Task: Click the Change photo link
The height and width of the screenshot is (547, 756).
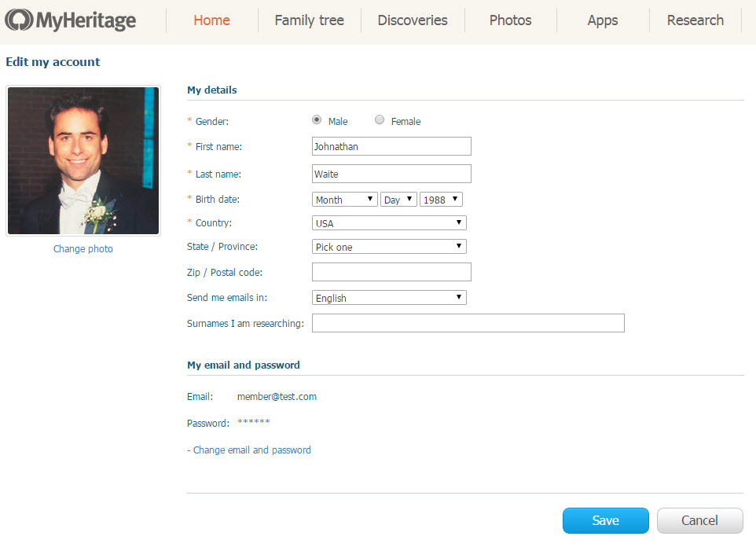Action: [x=83, y=249]
